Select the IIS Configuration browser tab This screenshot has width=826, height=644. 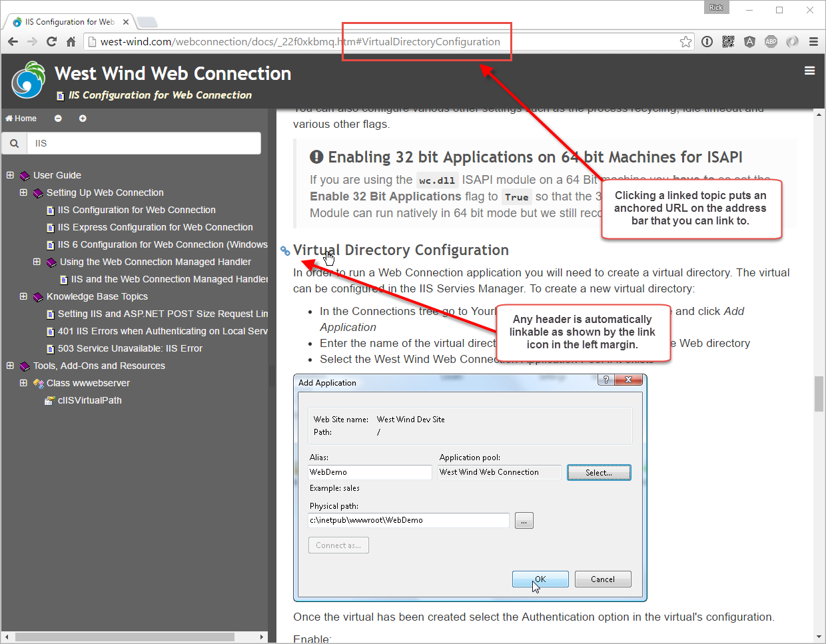click(69, 22)
